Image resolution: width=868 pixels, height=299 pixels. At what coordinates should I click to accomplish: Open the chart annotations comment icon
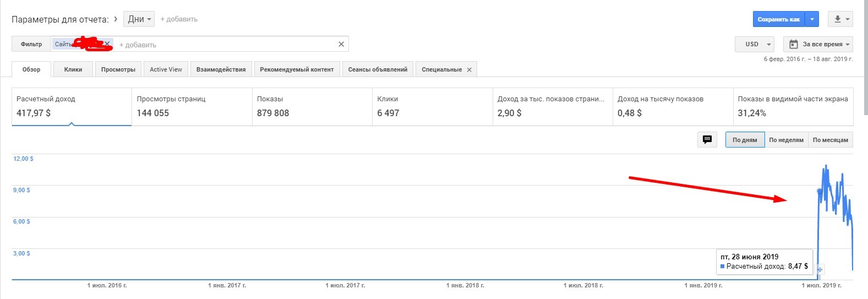tap(707, 140)
